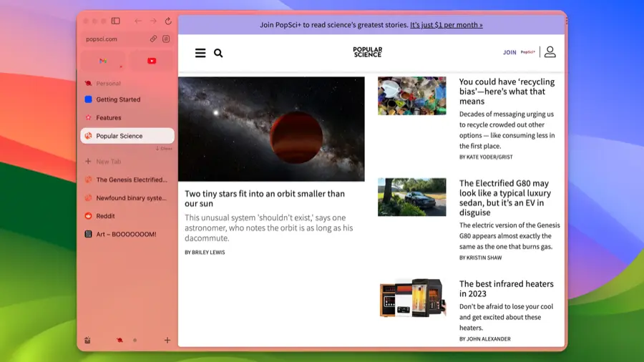The height and width of the screenshot is (362, 644).
Task: Switch to the Art – BOOOOOOOM! tab
Action: click(x=127, y=234)
